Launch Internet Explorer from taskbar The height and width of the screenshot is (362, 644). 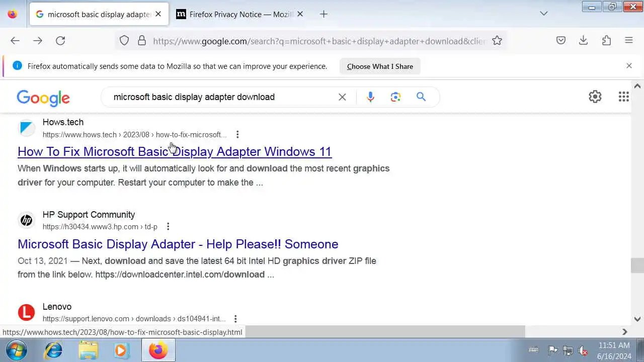[x=53, y=350]
